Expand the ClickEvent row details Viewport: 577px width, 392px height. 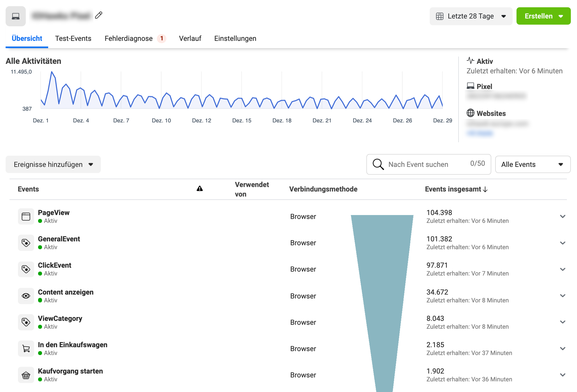pyautogui.click(x=562, y=269)
